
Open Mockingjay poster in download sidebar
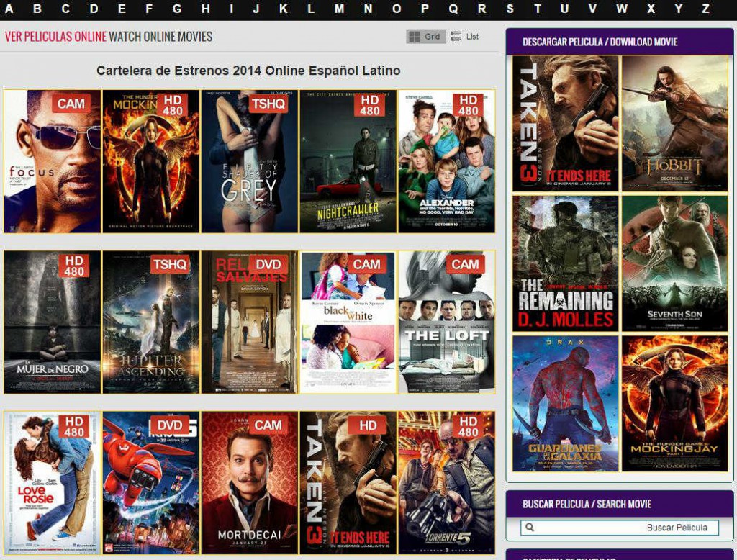pos(675,404)
